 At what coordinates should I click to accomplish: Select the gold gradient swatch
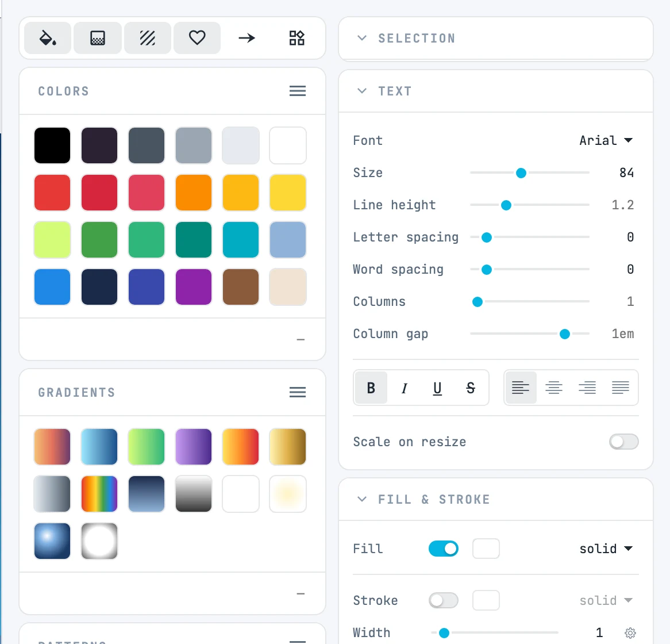coord(287,447)
